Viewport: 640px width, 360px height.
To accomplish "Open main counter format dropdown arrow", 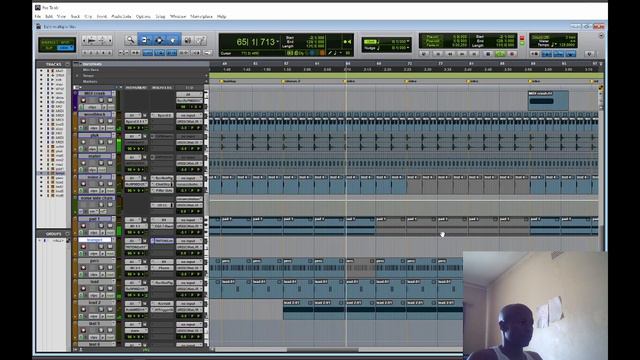I will (x=278, y=41).
